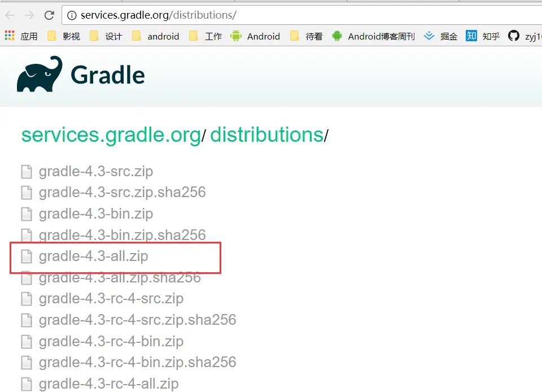Click the Gradle wordmark in header

click(107, 75)
